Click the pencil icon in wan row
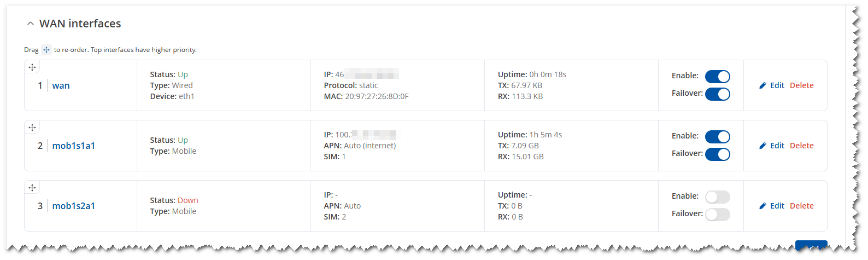 pyautogui.click(x=763, y=85)
